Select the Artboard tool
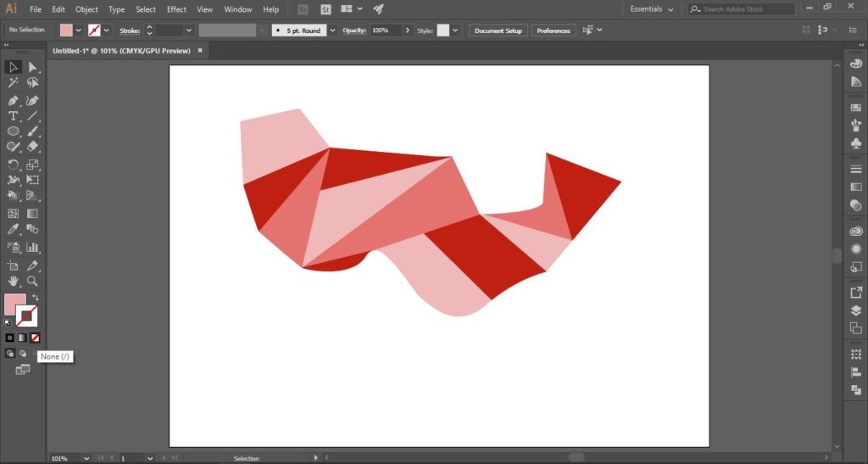 click(x=13, y=266)
